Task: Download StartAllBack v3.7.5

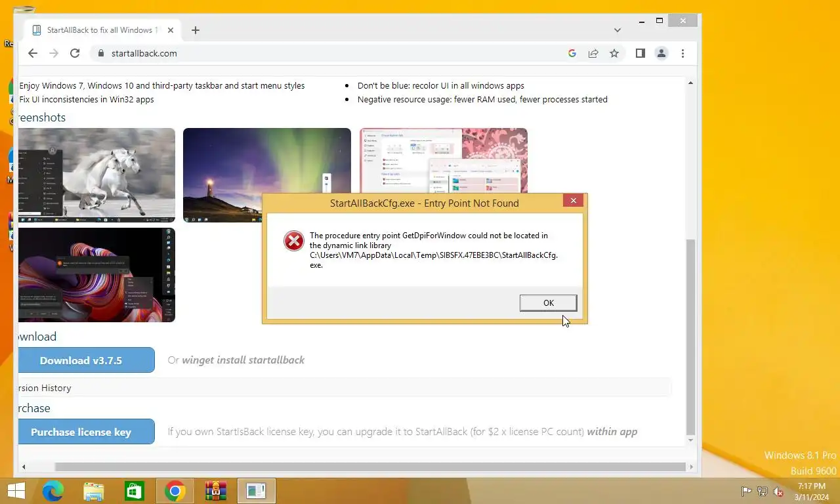Action: coord(85,360)
